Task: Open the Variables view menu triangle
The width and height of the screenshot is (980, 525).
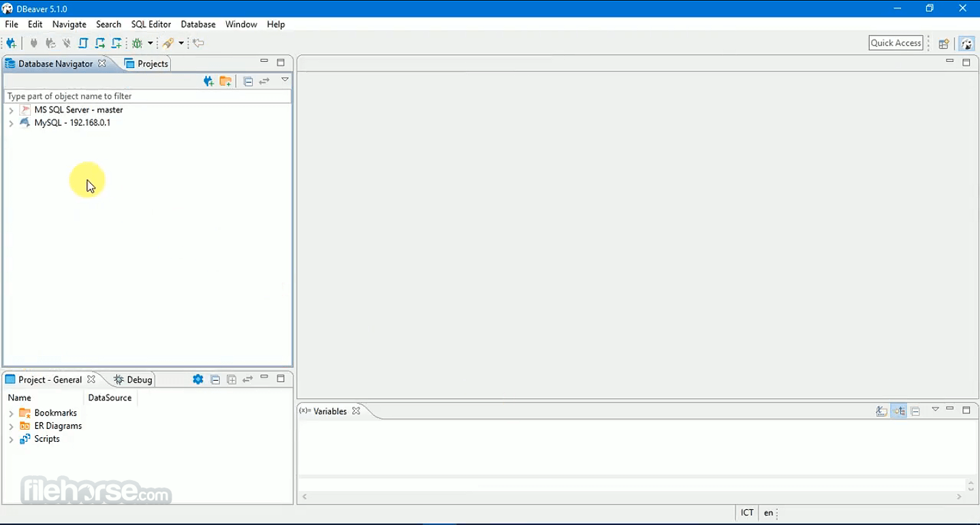Action: click(x=936, y=409)
